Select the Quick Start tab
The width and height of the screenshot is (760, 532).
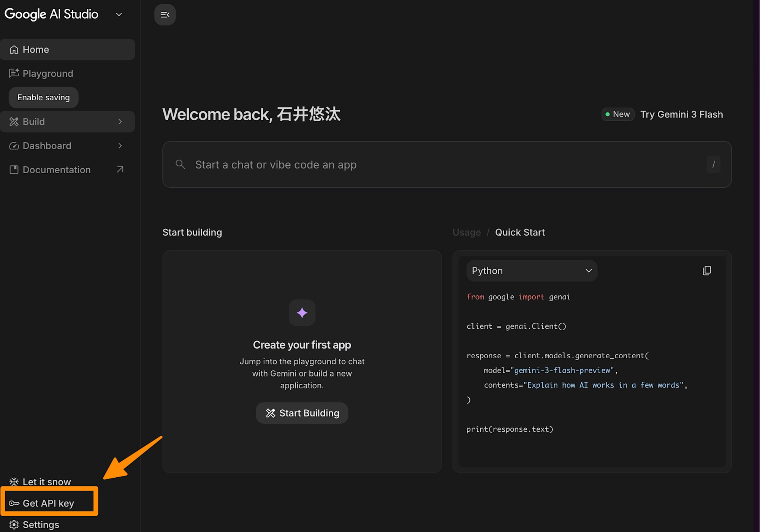click(519, 232)
